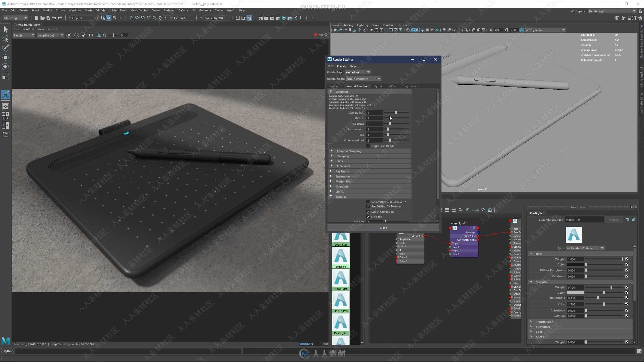Open the Arnold menu in menu bar
Viewport: 644px width, 362px height.
pos(230,10)
